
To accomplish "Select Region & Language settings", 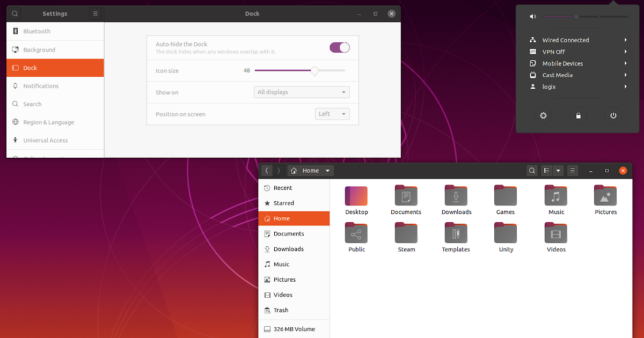I will 55,122.
